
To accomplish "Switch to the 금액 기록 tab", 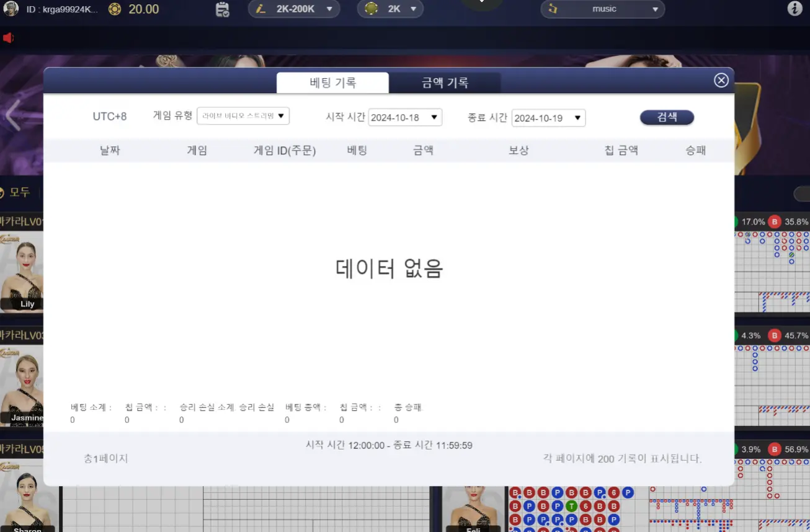I will pyautogui.click(x=445, y=82).
